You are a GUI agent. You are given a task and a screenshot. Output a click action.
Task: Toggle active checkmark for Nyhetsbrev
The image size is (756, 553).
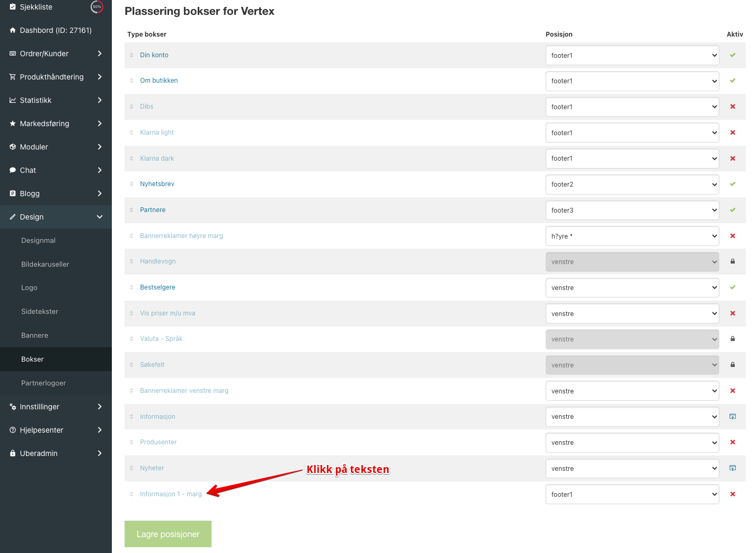(x=733, y=184)
